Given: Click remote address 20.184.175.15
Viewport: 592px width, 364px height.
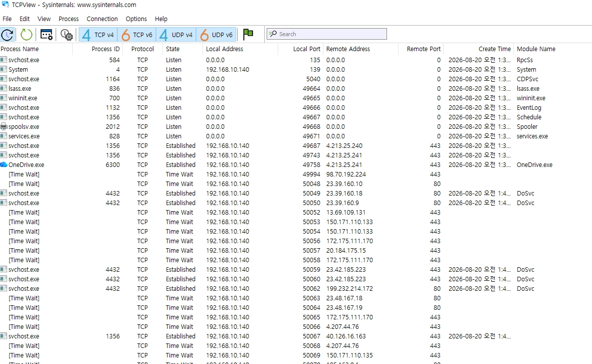Looking at the screenshot, I should pyautogui.click(x=346, y=250).
